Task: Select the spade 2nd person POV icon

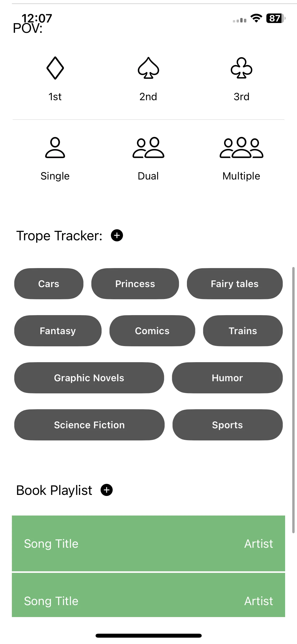Action: 148,68
